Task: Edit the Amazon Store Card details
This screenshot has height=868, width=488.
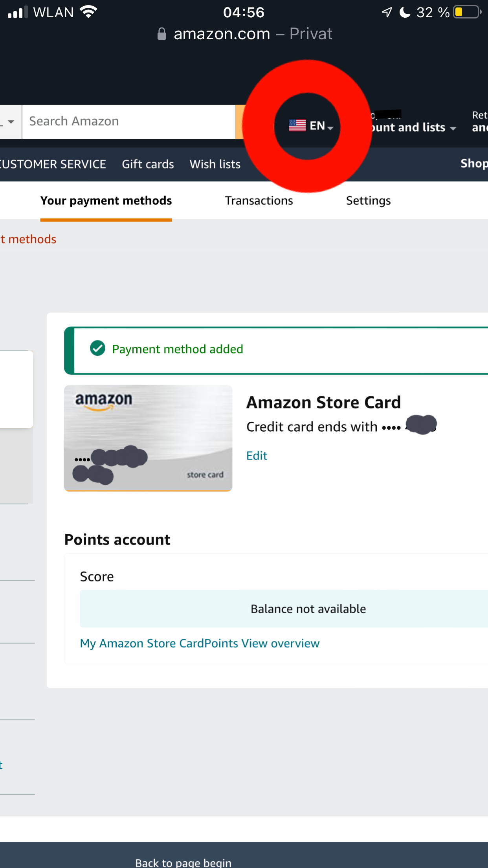Action: point(256,455)
